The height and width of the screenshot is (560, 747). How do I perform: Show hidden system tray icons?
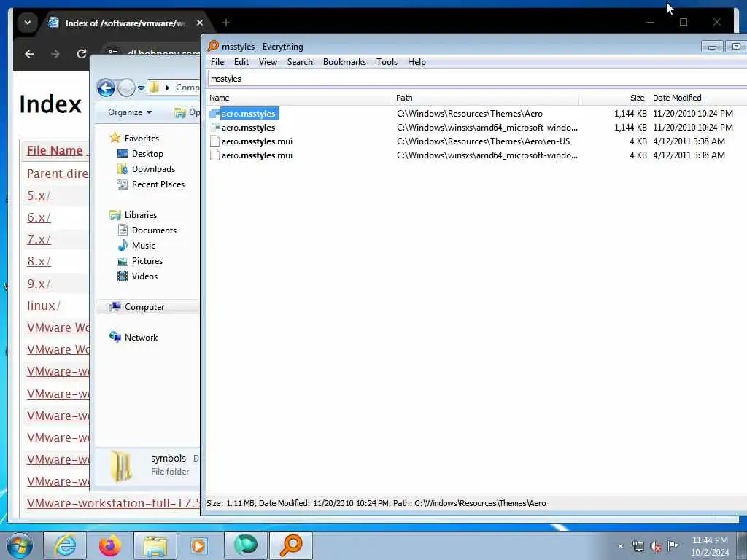pos(620,547)
